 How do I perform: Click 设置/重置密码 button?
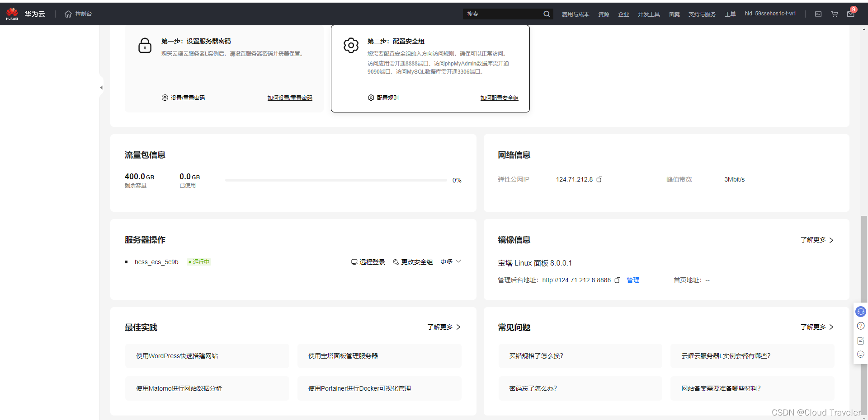click(183, 98)
